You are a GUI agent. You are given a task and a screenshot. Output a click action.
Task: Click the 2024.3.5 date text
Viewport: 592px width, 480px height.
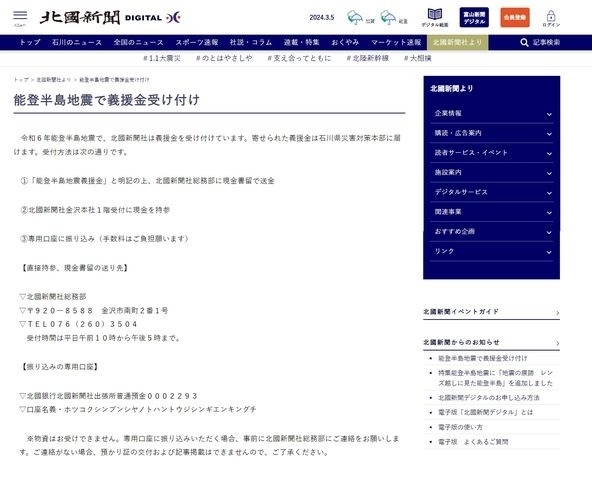pos(322,17)
